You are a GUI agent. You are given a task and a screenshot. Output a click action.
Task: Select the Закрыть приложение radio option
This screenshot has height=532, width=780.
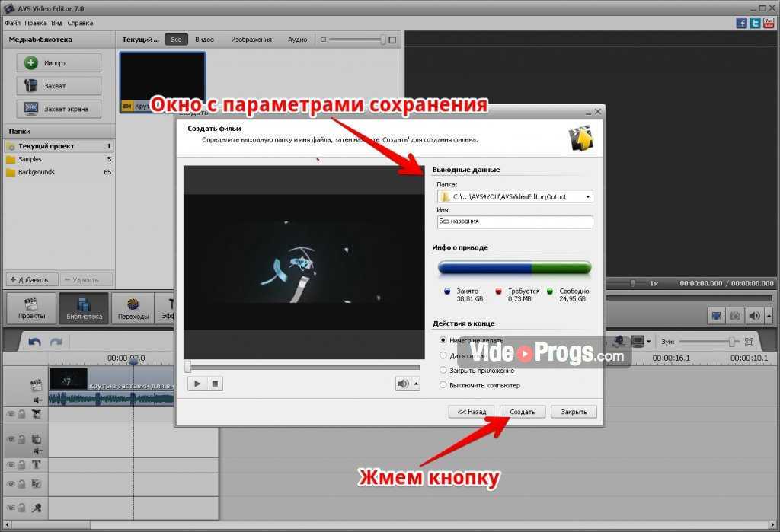(x=443, y=371)
